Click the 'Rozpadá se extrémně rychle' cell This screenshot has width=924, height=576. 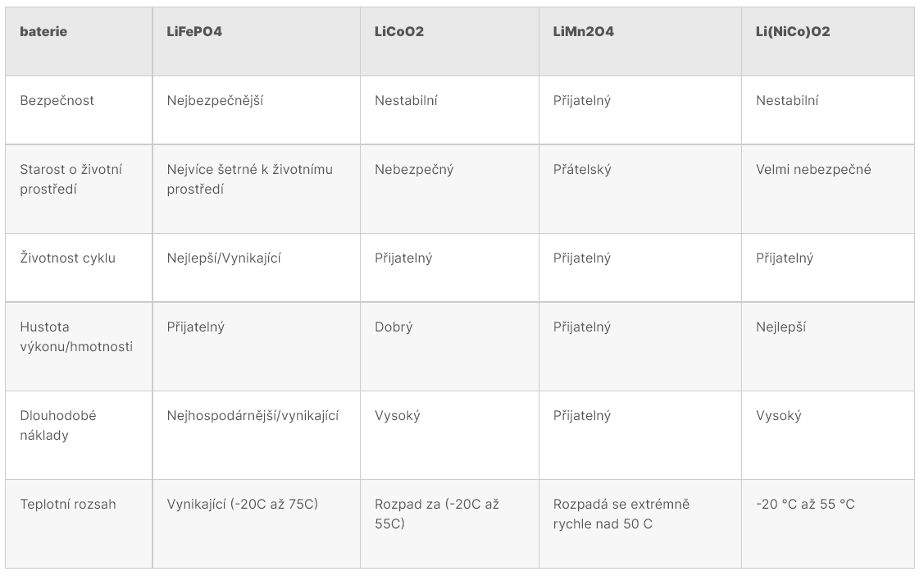click(621, 514)
